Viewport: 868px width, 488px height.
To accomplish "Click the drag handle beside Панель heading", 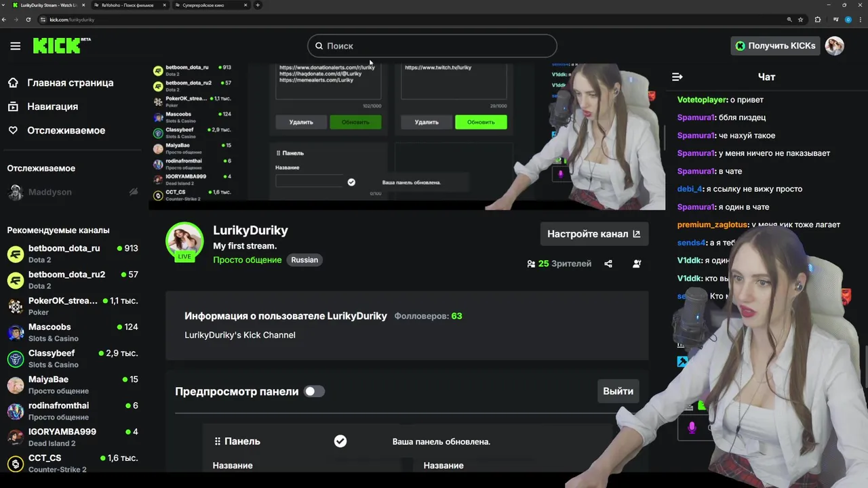I will point(217,441).
